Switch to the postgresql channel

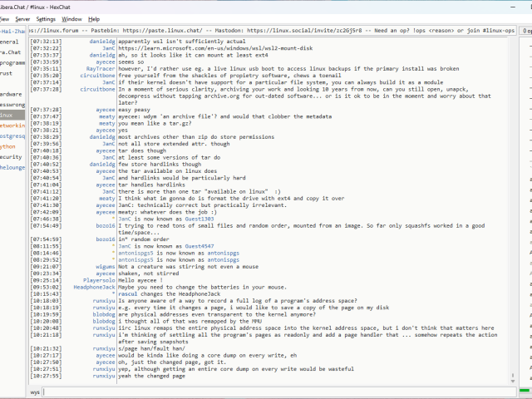tap(12, 135)
